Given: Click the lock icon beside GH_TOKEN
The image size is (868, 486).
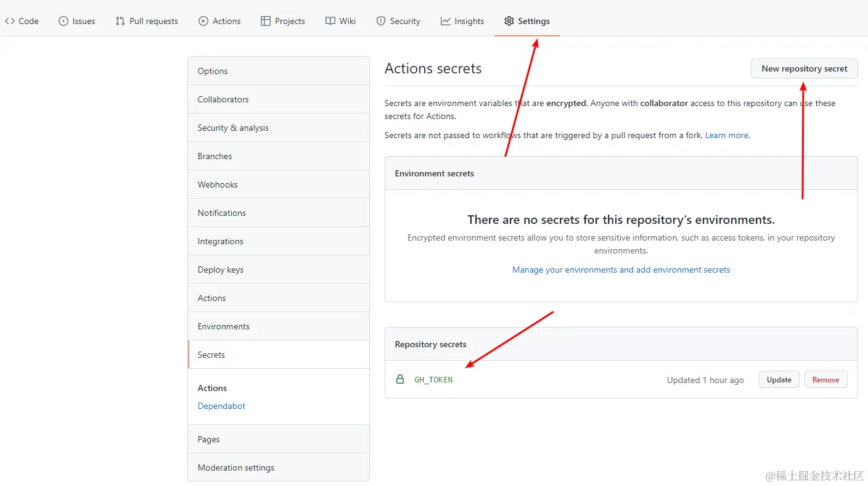Looking at the screenshot, I should pos(400,379).
